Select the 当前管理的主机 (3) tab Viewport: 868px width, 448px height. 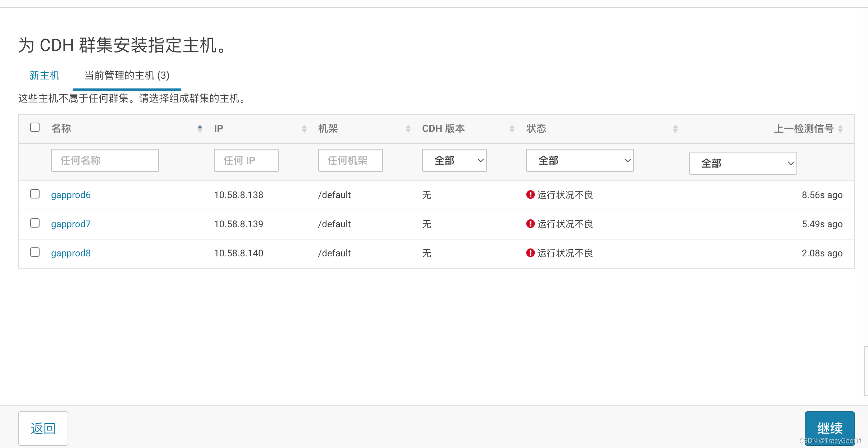[x=127, y=76]
